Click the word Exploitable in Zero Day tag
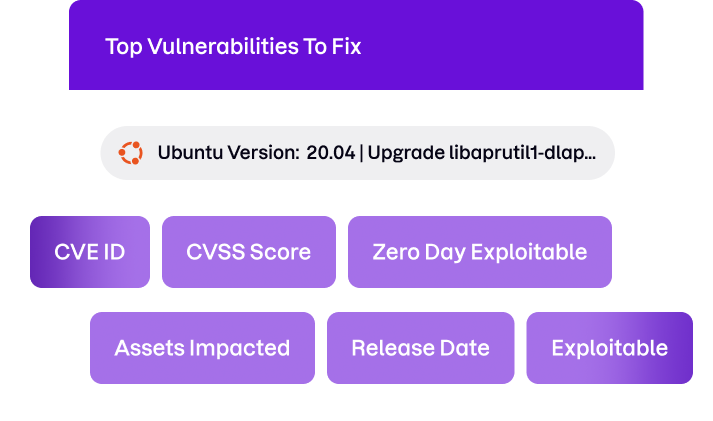Viewport: 713px width, 421px height. tap(529, 252)
